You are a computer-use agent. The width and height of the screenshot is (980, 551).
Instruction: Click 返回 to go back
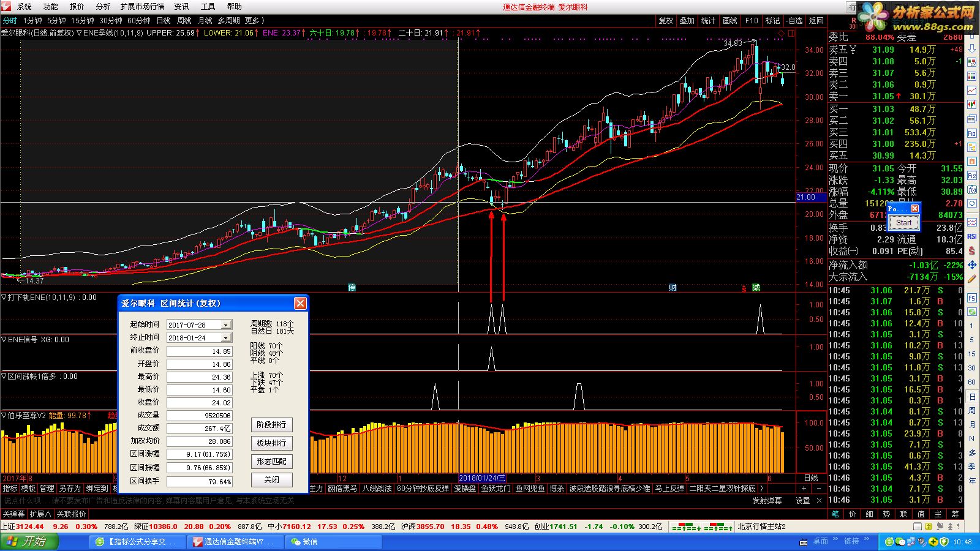pyautogui.click(x=816, y=21)
